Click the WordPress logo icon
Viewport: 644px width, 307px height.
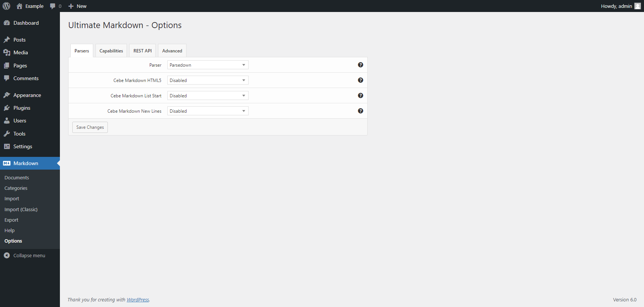(6, 6)
